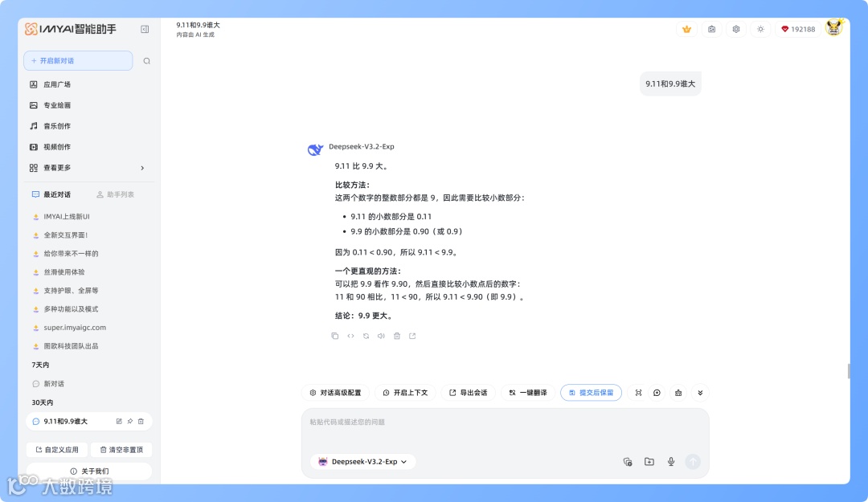Viewport: 868px width, 502px height.
Task: Open Deepseek-V3.2-Exp model dropdown
Action: [363, 462]
